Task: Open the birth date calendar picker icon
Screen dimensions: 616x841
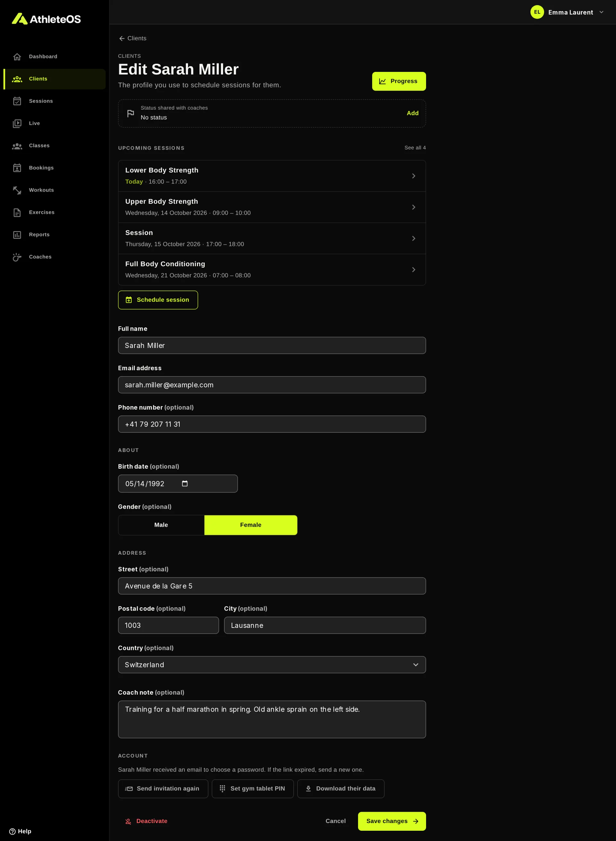Action: click(x=184, y=483)
